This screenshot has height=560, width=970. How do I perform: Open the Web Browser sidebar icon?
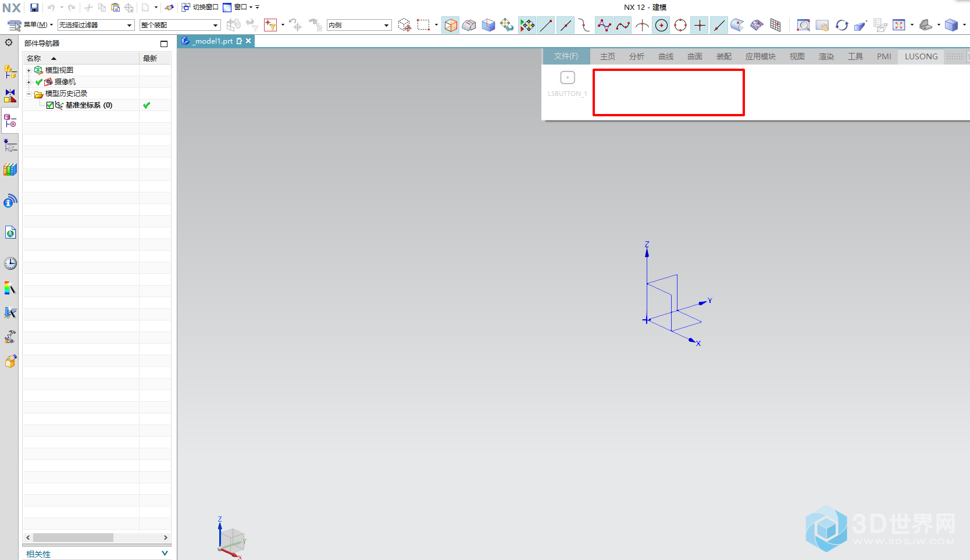coord(10,233)
